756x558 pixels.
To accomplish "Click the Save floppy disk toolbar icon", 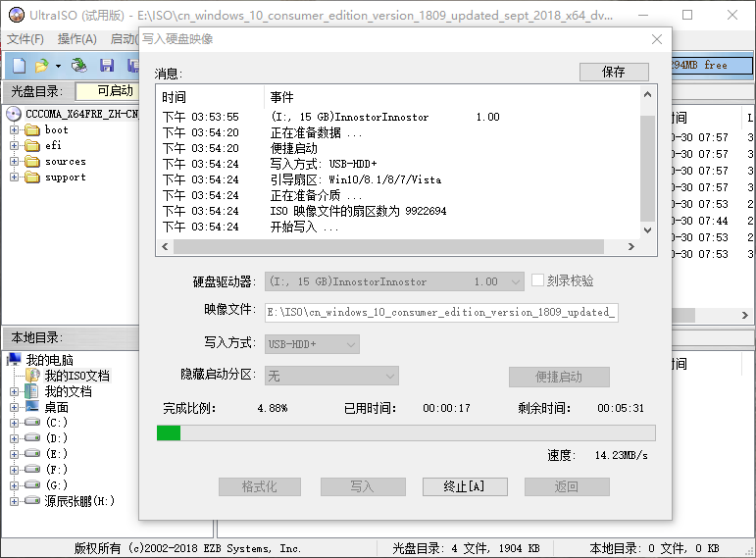I will [107, 66].
